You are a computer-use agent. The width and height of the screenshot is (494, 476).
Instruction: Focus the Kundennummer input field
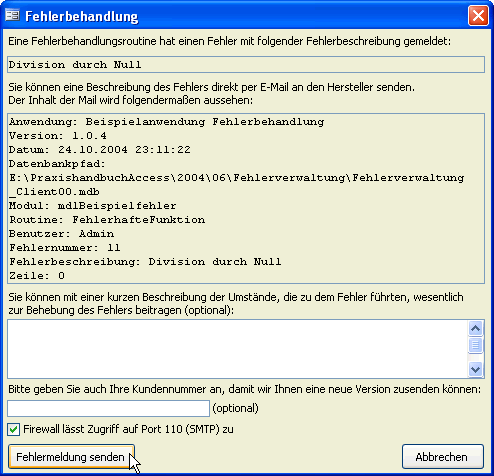108,408
